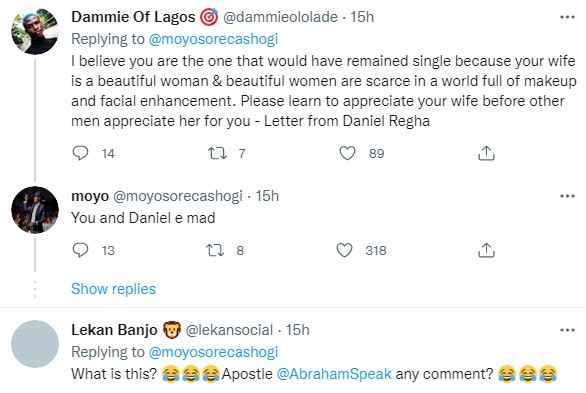Image resolution: width=586 pixels, height=393 pixels.
Task: Share moyo's tweet via the upload icon
Action: point(486,250)
